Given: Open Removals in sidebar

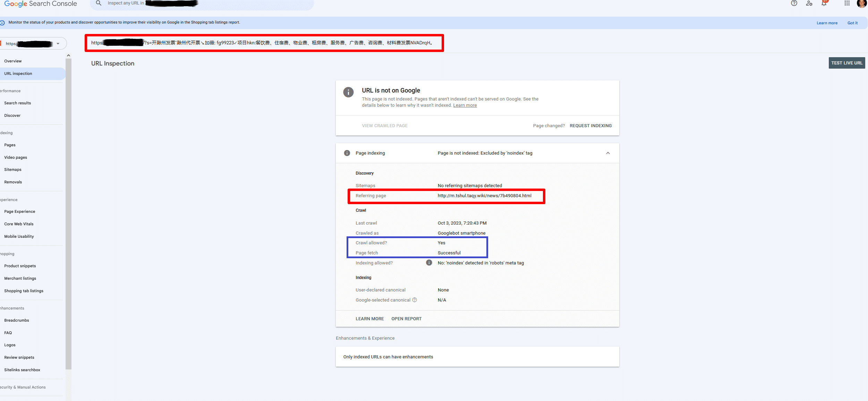Looking at the screenshot, I should pos(13,182).
